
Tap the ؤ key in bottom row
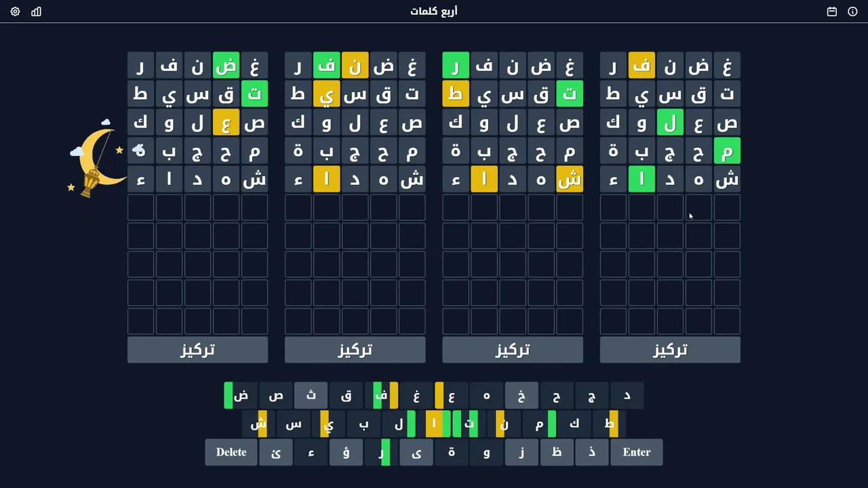346,452
